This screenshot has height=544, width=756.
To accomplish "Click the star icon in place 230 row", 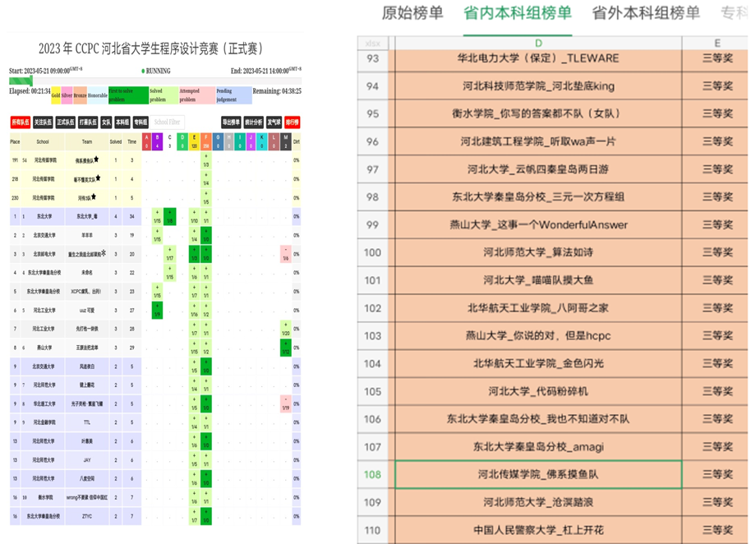I will [x=94, y=196].
